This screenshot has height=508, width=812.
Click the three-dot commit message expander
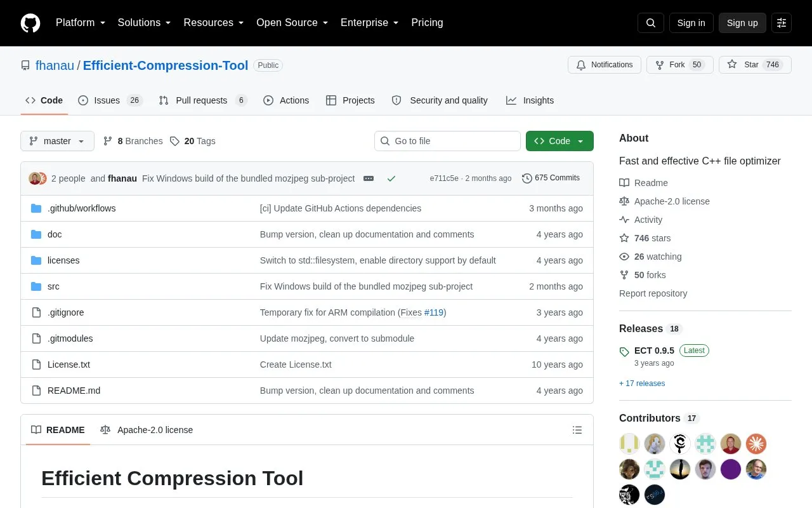(369, 178)
